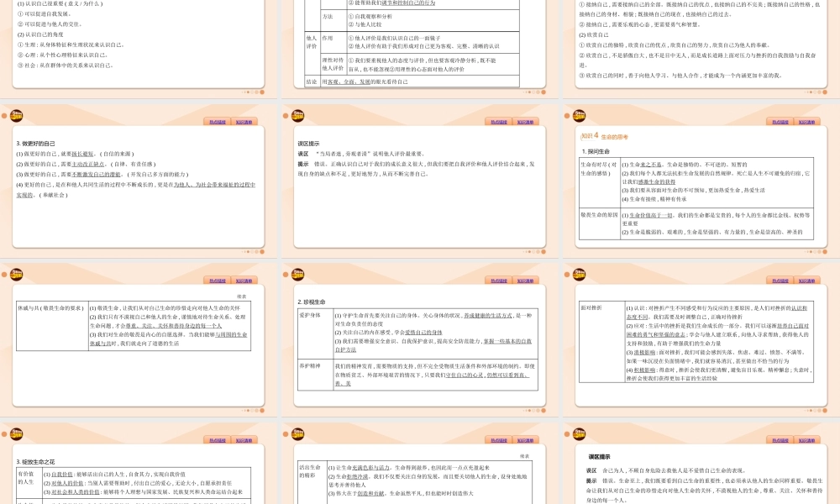Click the logo badge on the 珍视生命 slide

pyautogui.click(x=298, y=274)
